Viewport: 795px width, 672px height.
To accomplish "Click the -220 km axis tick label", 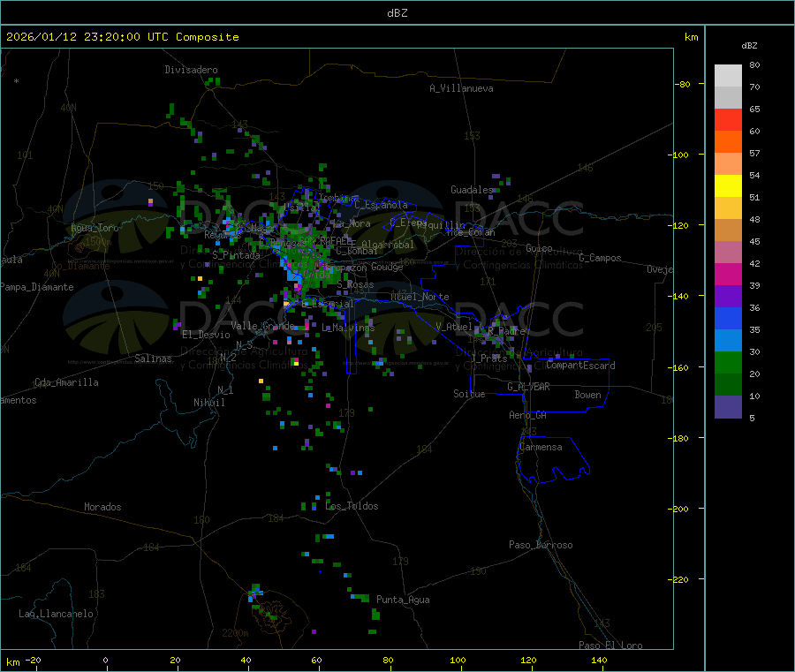I will [680, 580].
